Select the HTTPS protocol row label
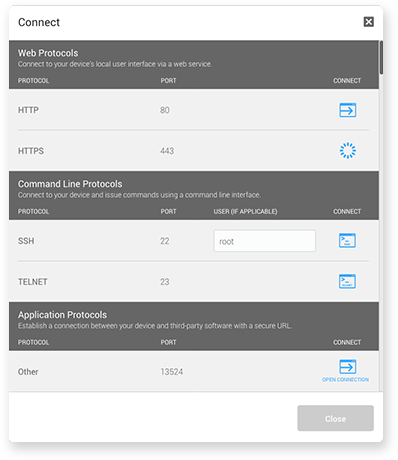The image size is (398, 460). 31,151
